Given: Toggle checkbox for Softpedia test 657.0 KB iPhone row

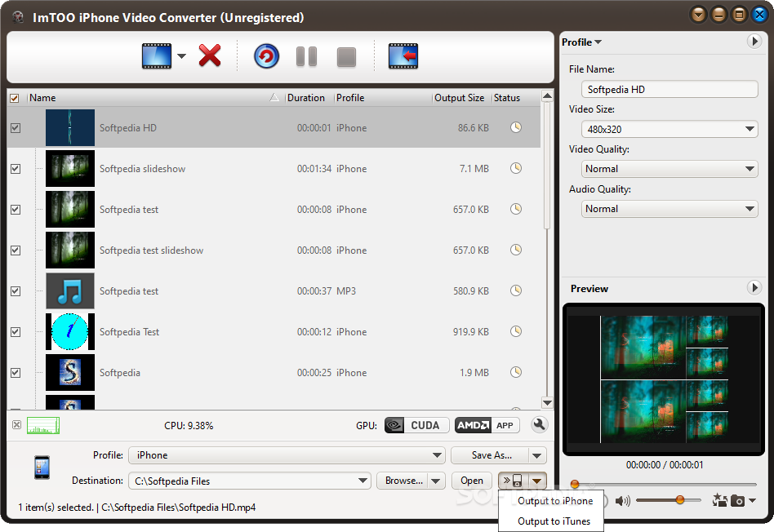Looking at the screenshot, I should 16,209.
